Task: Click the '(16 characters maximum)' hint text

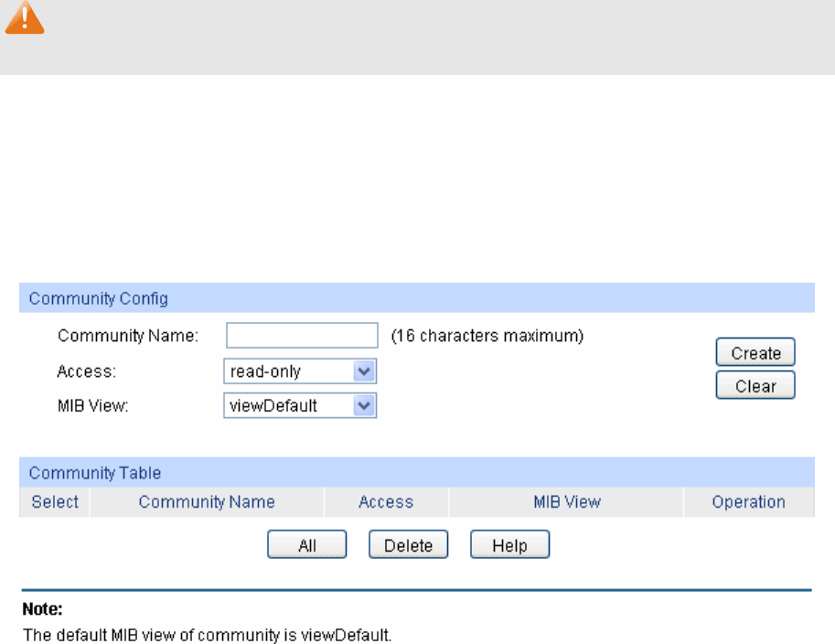Action: 487,336
